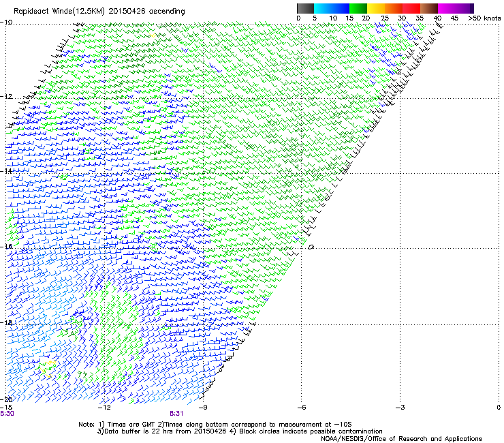Screen dimensions: 504x443
Task: Click the black contamination circle near -16 latitude
Action: [311, 247]
